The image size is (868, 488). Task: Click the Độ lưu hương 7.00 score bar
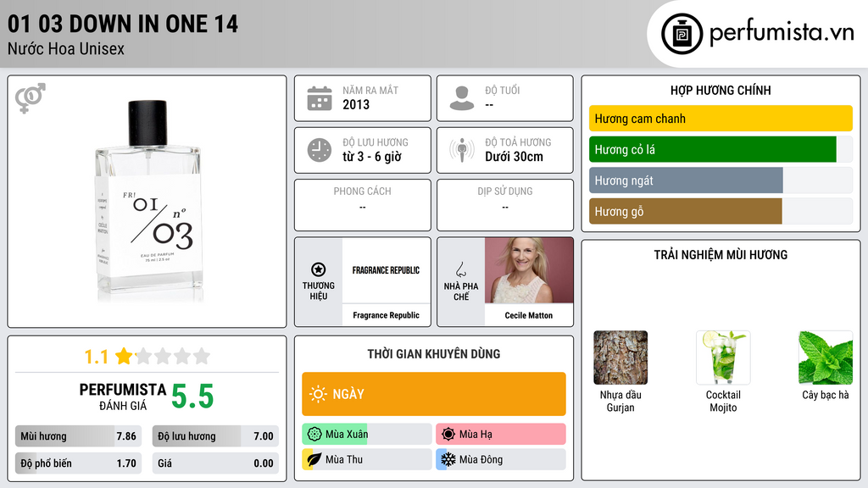215,436
